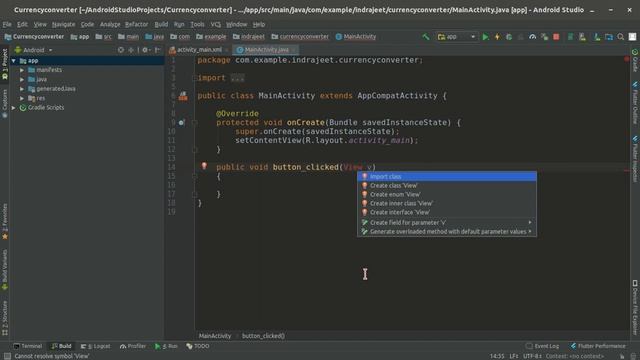Screen dimensions: 640x360
Task: Close the MainActivity.java tab
Action: (x=293, y=50)
